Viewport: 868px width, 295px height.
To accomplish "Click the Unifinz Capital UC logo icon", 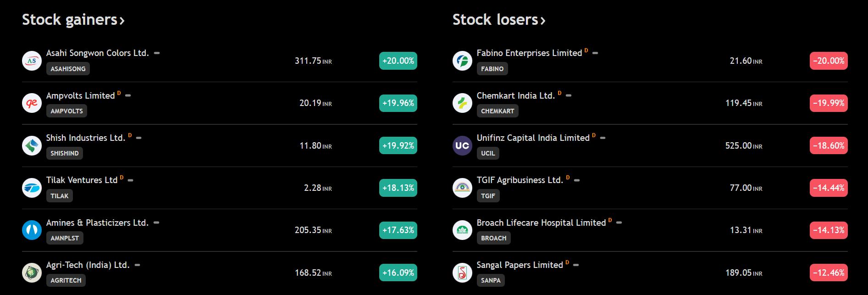I will pos(462,145).
